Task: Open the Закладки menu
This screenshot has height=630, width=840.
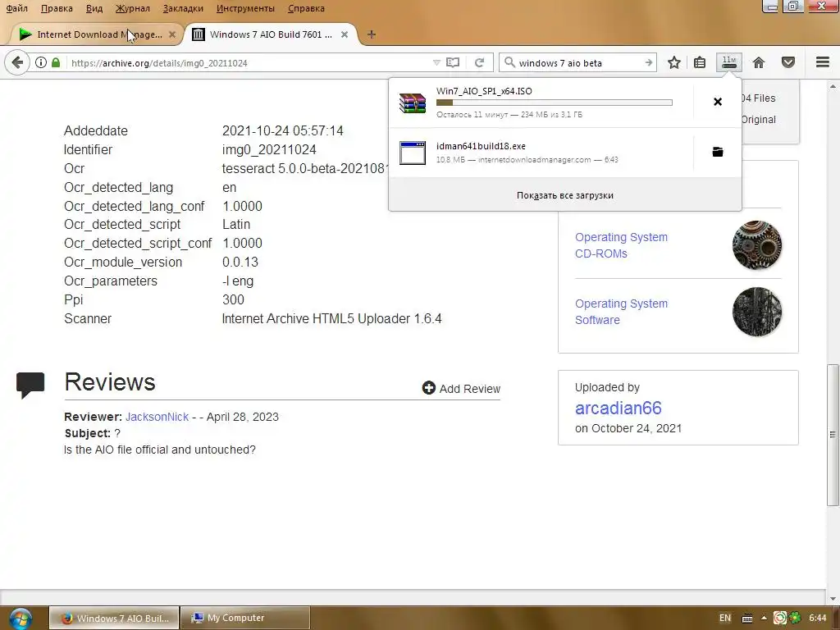Action: click(x=183, y=8)
